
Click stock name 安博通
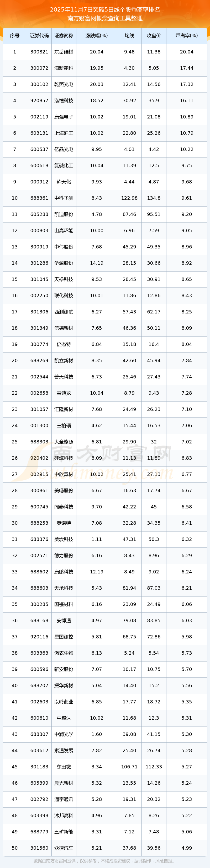click(x=64, y=620)
